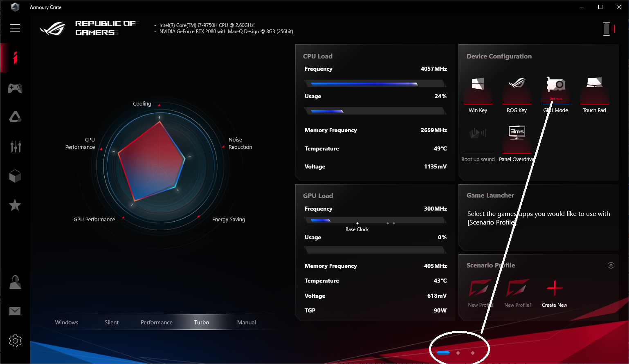The height and width of the screenshot is (364, 629).
Task: Open the user profile sidebar icon
Action: 15,282
